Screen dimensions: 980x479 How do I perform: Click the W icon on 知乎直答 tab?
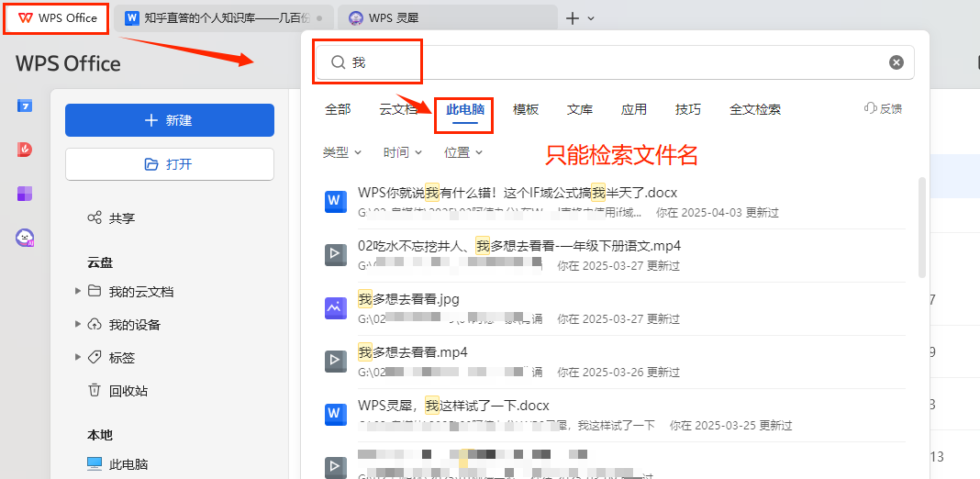click(131, 18)
